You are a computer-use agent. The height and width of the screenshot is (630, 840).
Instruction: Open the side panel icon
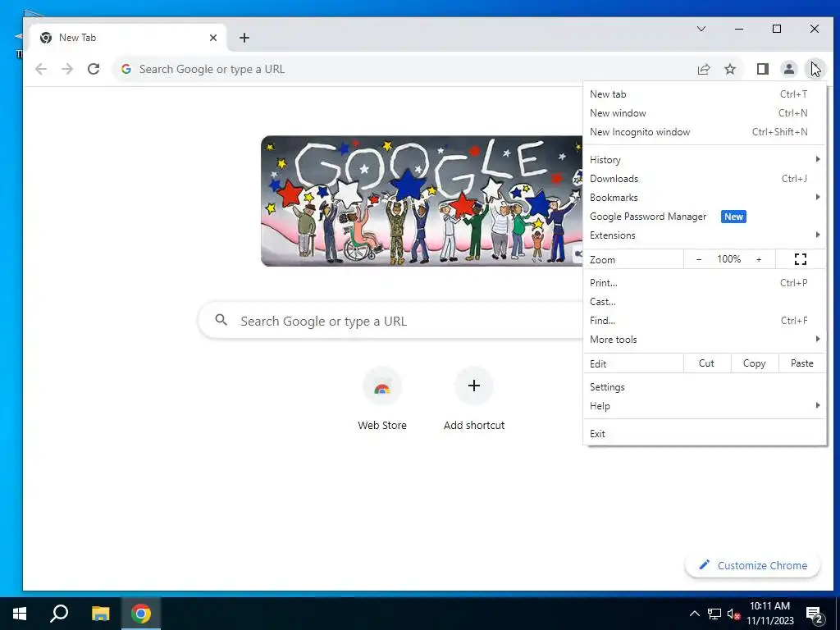[x=763, y=69]
